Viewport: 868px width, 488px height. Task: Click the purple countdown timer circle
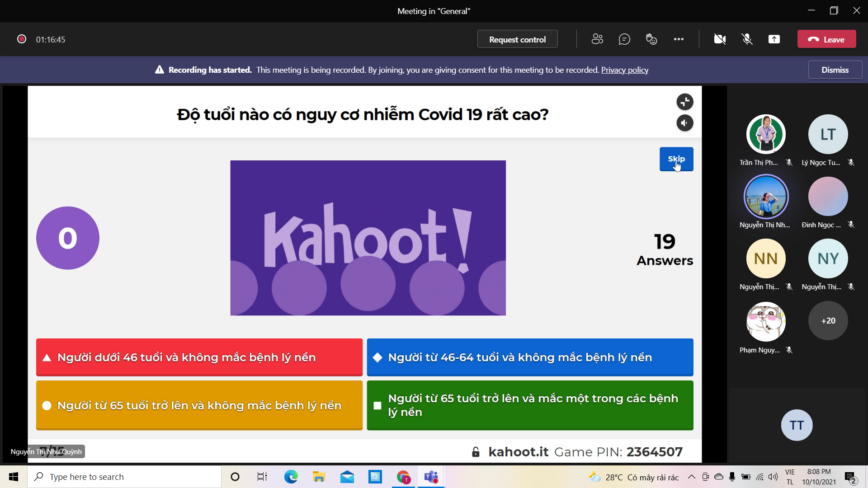68,238
